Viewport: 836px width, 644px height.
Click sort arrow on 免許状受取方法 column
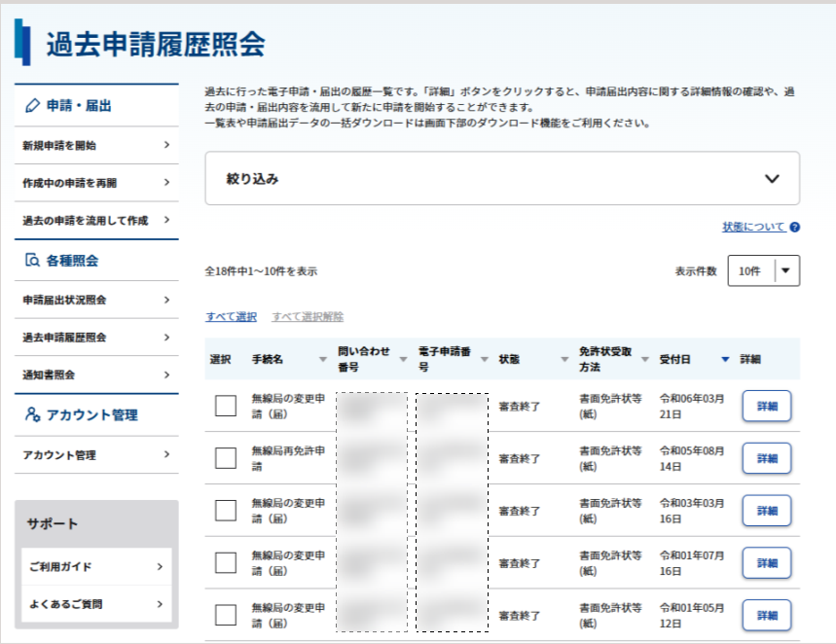pyautogui.click(x=645, y=359)
